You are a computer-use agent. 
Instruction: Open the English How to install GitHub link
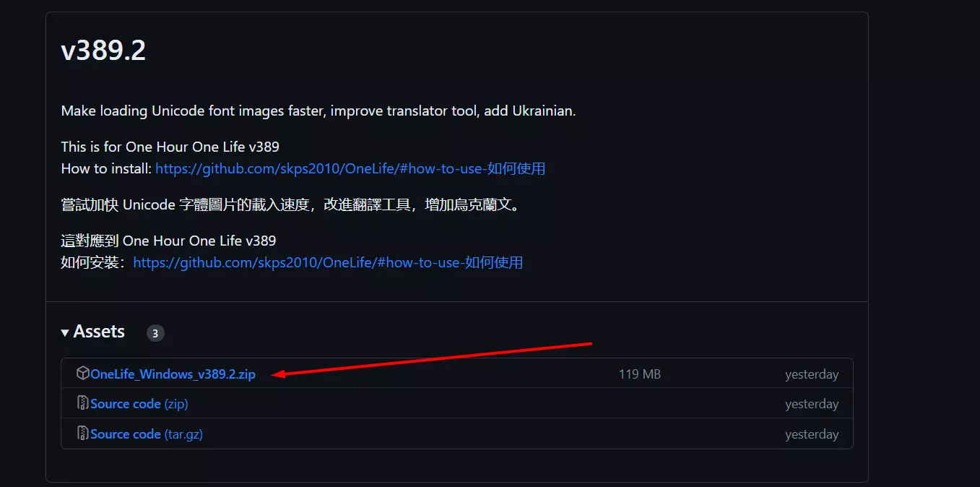pos(350,168)
